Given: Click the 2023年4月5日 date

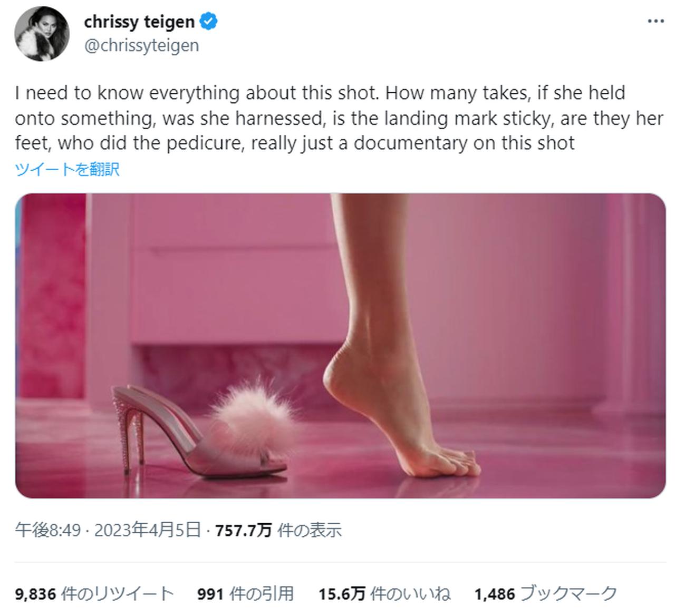Looking at the screenshot, I should pyautogui.click(x=148, y=530).
